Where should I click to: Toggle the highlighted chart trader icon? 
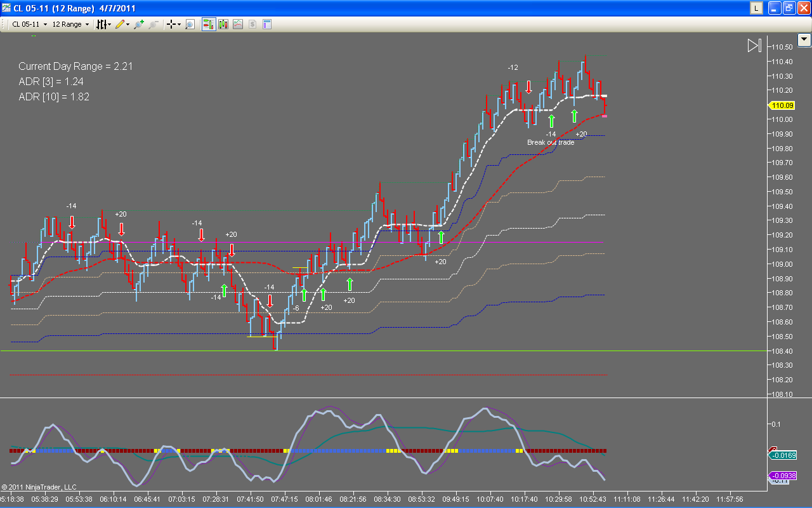pos(207,24)
